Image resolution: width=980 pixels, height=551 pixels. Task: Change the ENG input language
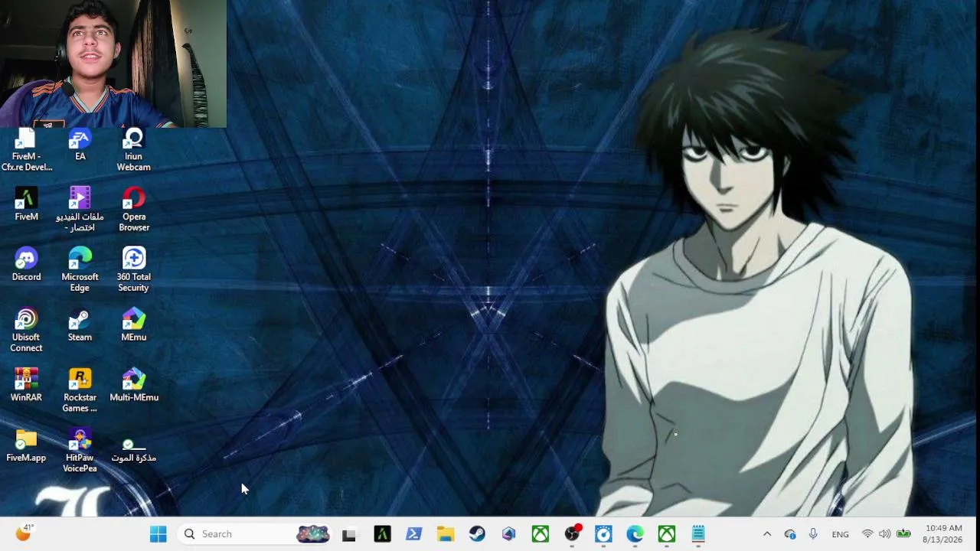(840, 534)
